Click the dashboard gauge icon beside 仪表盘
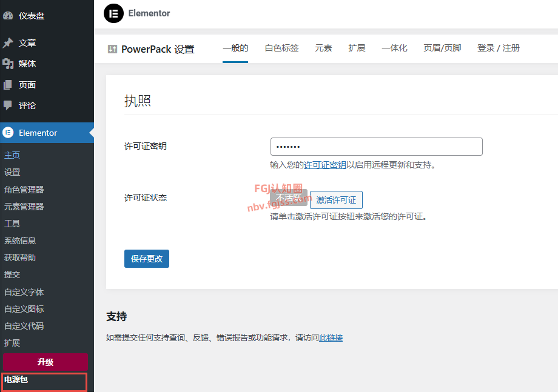This screenshot has height=392, width=558. pos(8,16)
